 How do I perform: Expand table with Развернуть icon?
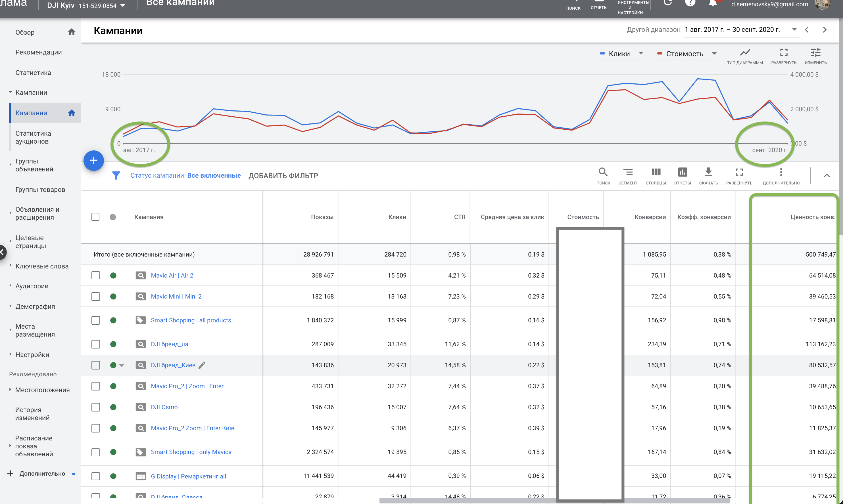click(739, 172)
